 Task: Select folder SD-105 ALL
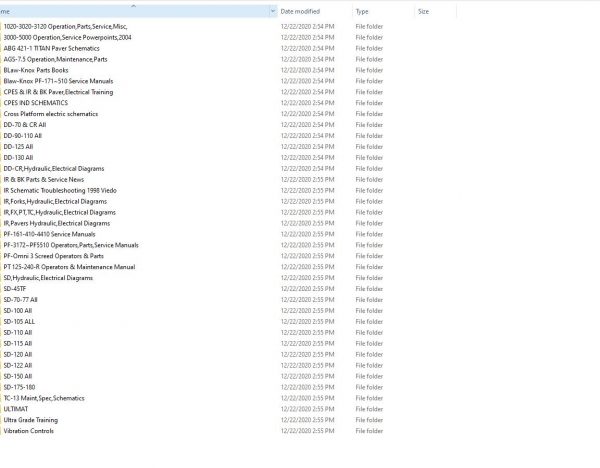pos(19,322)
